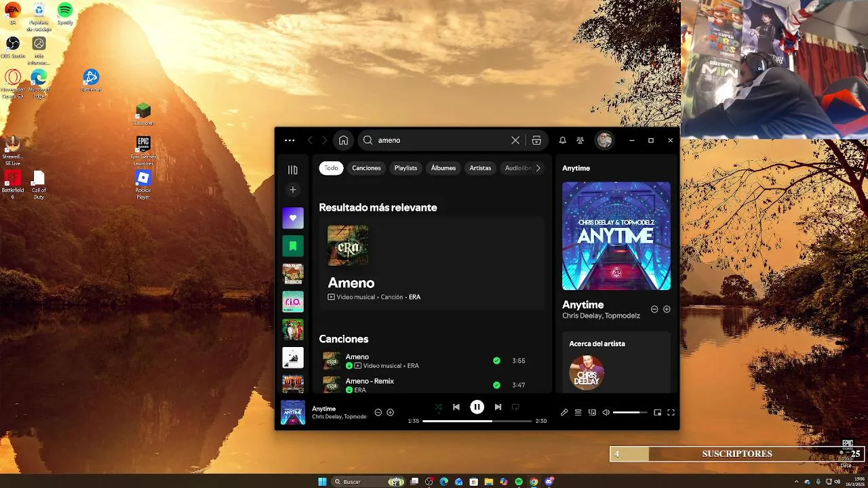This screenshot has height=488, width=868.
Task: Pause playback
Action: pyautogui.click(x=477, y=407)
